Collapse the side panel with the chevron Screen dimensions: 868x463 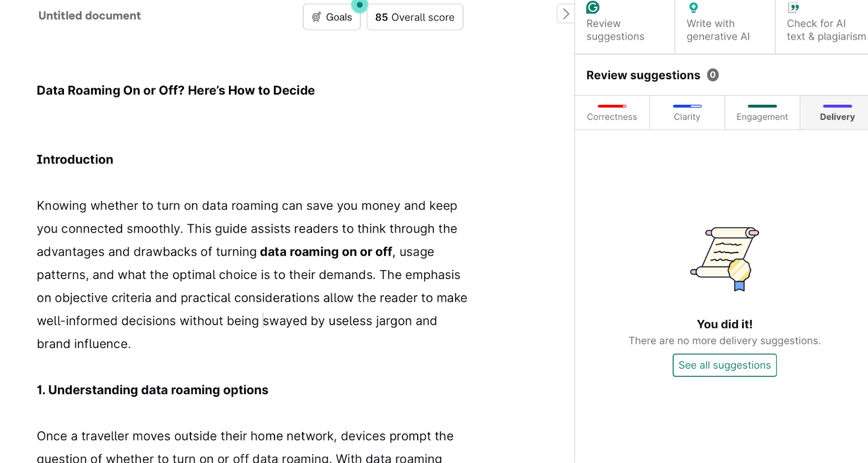point(566,14)
